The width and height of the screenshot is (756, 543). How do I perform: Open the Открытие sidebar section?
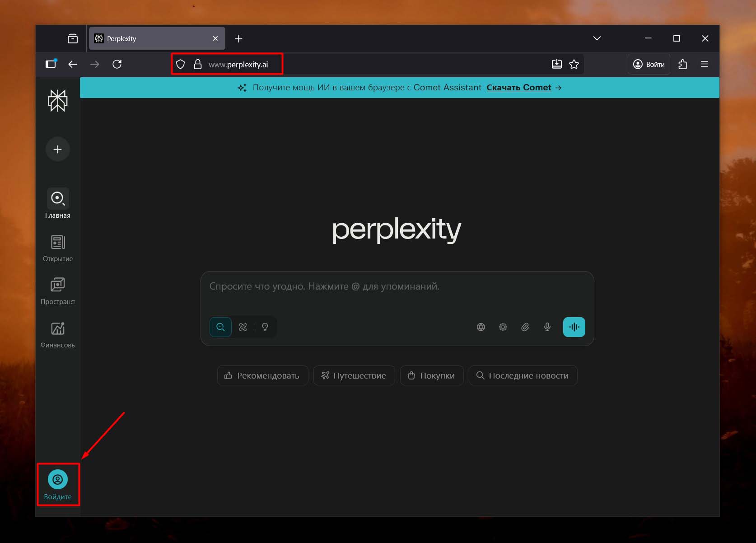click(57, 247)
